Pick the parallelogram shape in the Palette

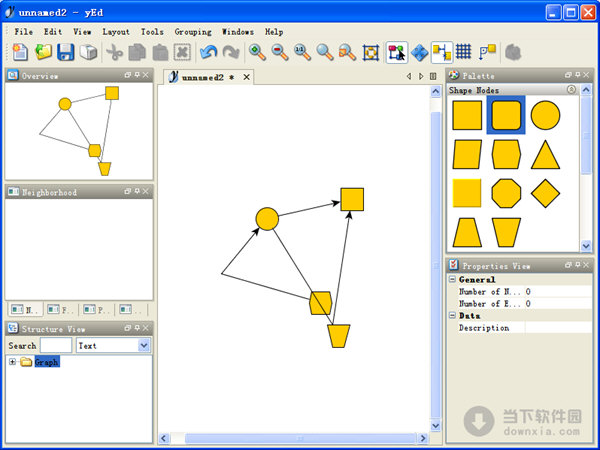pos(467,154)
